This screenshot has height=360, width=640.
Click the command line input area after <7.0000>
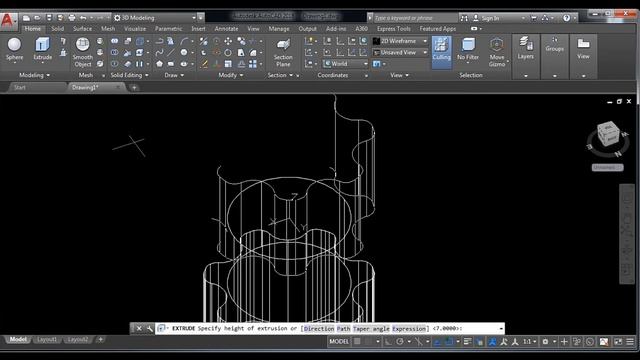point(480,329)
